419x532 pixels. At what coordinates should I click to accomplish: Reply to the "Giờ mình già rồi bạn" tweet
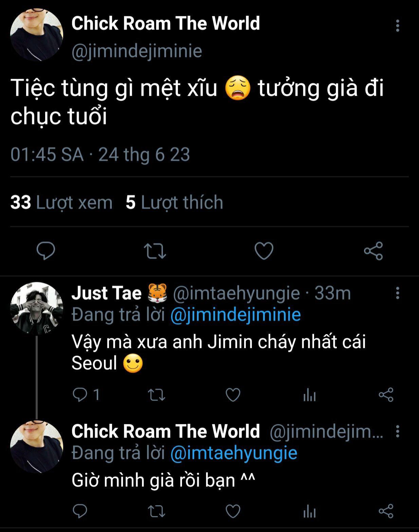click(80, 511)
